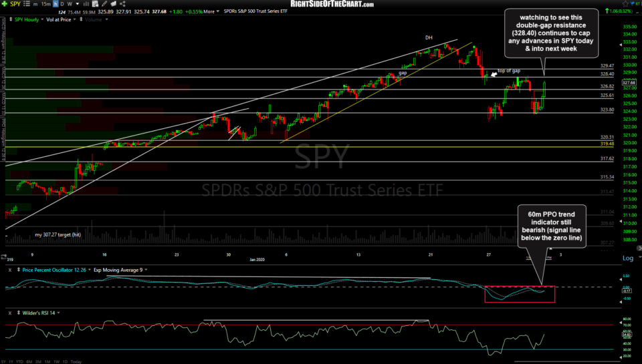This screenshot has width=642, height=364.
Task: Open the Volume indicator dropdown
Action: (106, 19)
